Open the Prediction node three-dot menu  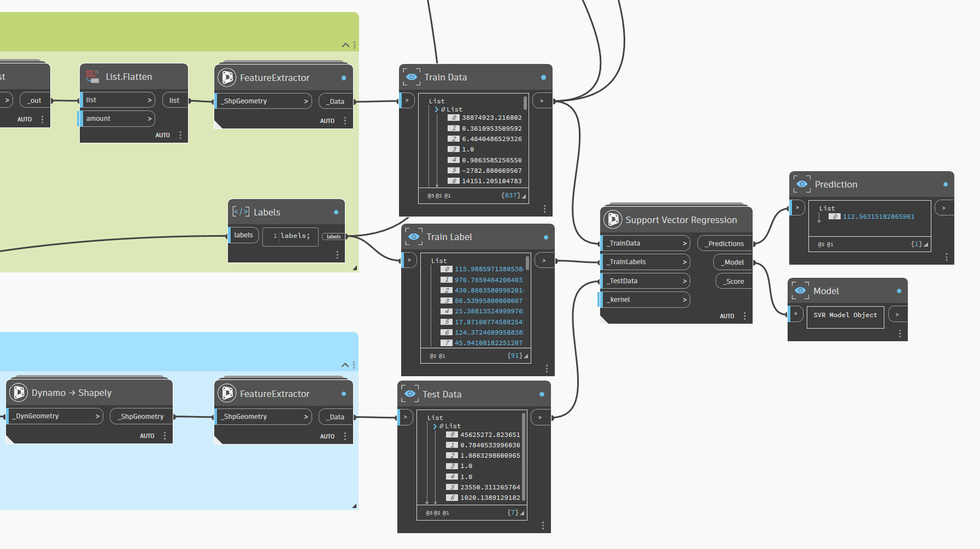pyautogui.click(x=947, y=257)
